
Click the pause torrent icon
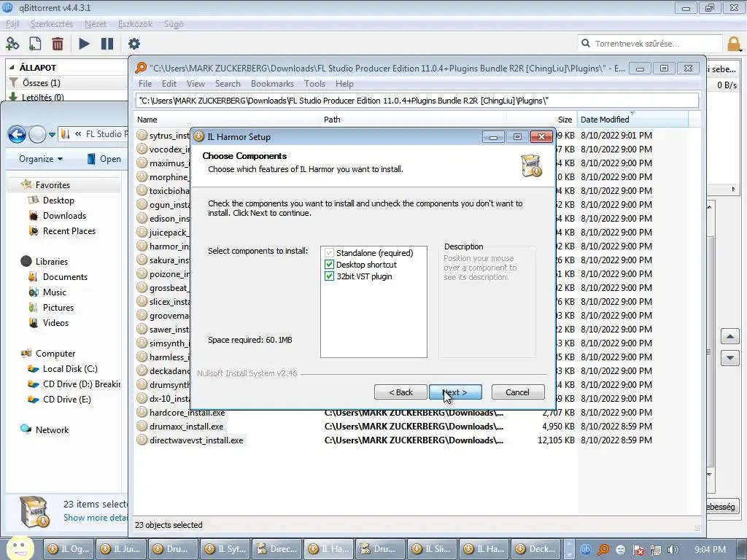click(107, 44)
